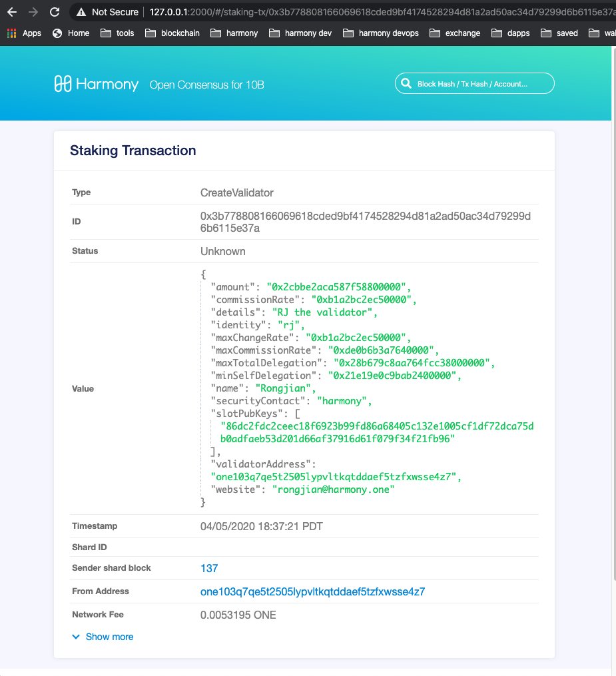Viewport: 616px width, 676px height.
Task: Click the maxCommissionRate value 0xde0b6b3a7640000
Action: 381,350
